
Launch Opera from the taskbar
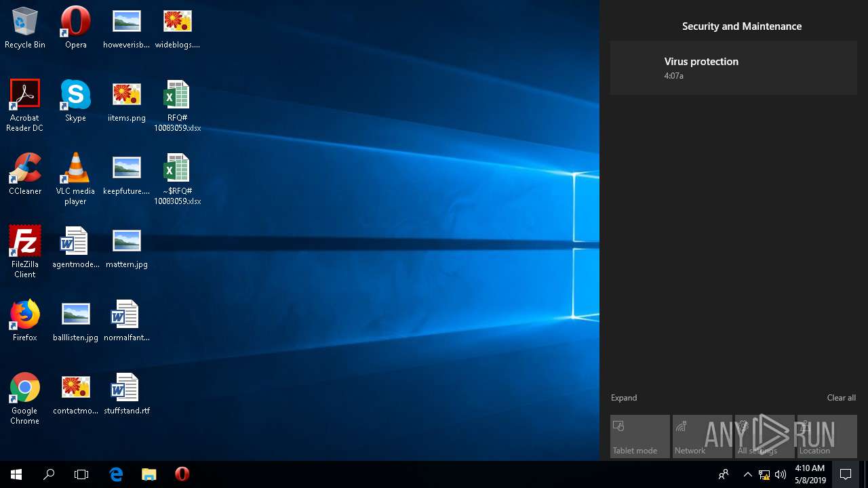(182, 474)
